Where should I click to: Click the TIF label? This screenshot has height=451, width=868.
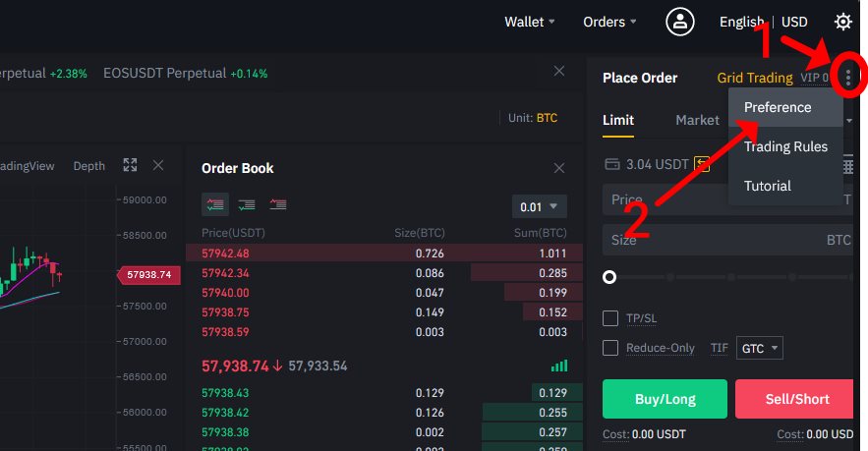(x=720, y=348)
